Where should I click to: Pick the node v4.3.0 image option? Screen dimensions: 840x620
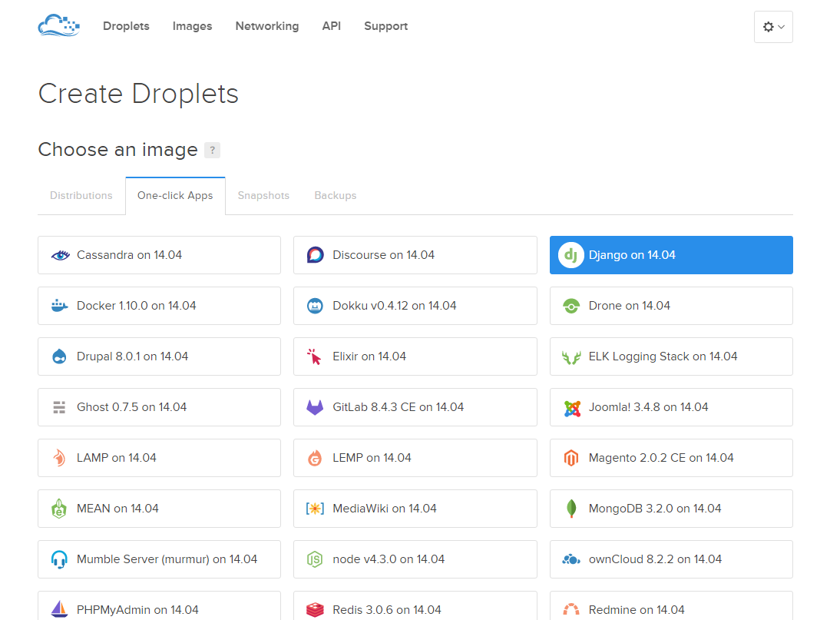[415, 559]
